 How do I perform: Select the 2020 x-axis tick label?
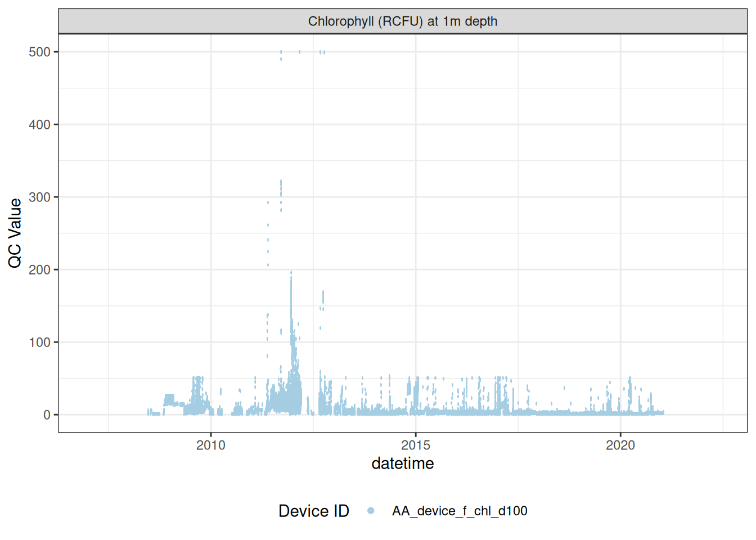pos(620,445)
